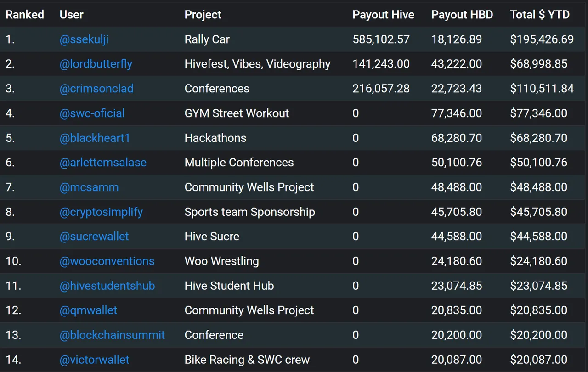Select the 24,180.60 Payout HBD value
The width and height of the screenshot is (588, 372).
pos(457,261)
